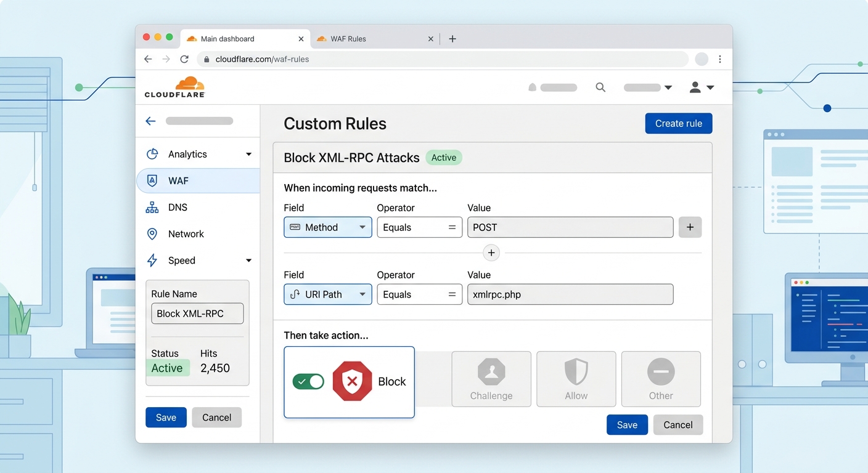
Task: Click Cancel below the action cards
Action: [x=678, y=425]
